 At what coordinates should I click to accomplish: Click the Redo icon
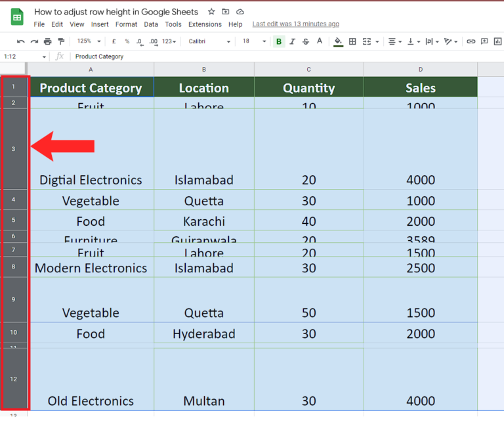(34, 41)
